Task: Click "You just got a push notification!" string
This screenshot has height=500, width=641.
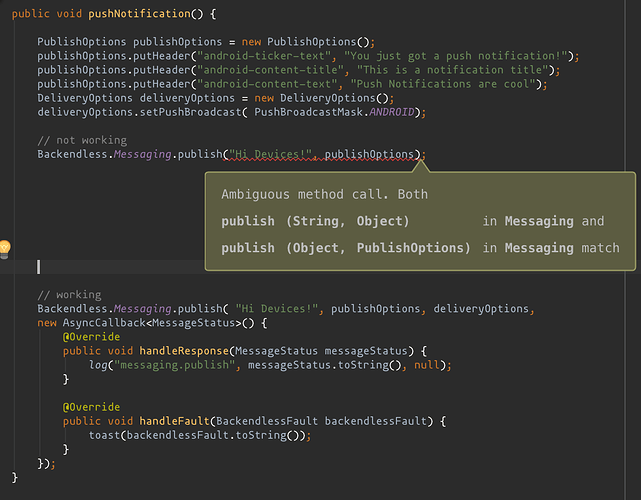Action: coord(456,56)
